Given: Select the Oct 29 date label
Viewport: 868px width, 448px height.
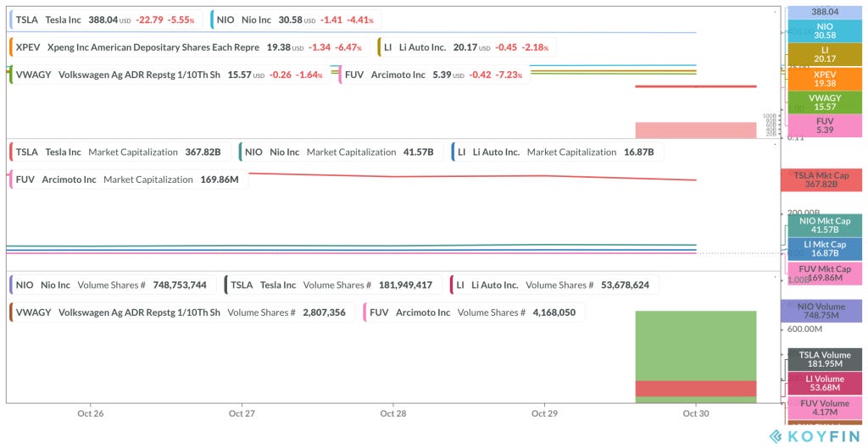Looking at the screenshot, I should [x=545, y=413].
